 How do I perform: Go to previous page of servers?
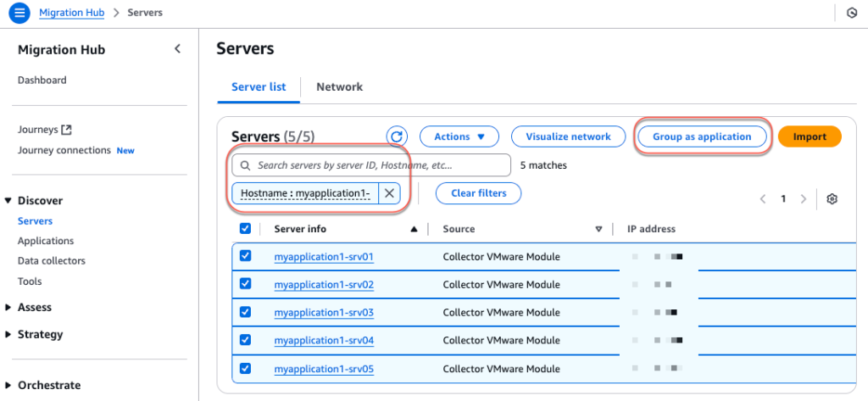pyautogui.click(x=763, y=199)
